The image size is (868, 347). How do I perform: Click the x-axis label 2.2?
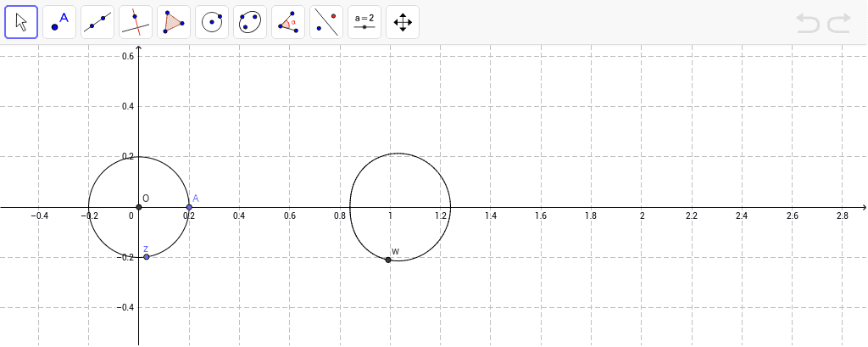click(x=692, y=216)
